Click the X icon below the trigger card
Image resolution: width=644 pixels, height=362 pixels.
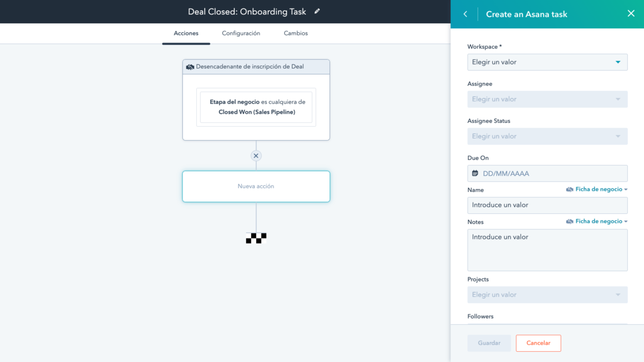click(256, 156)
